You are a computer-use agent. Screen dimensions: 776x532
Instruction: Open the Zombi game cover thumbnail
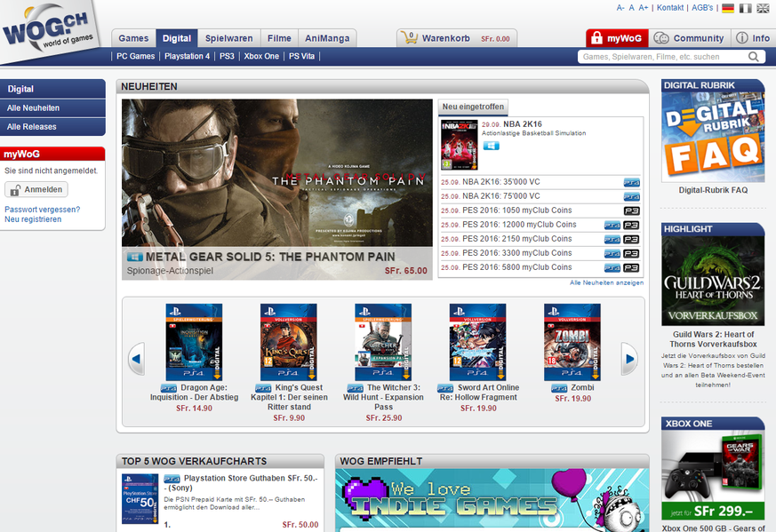(x=572, y=342)
